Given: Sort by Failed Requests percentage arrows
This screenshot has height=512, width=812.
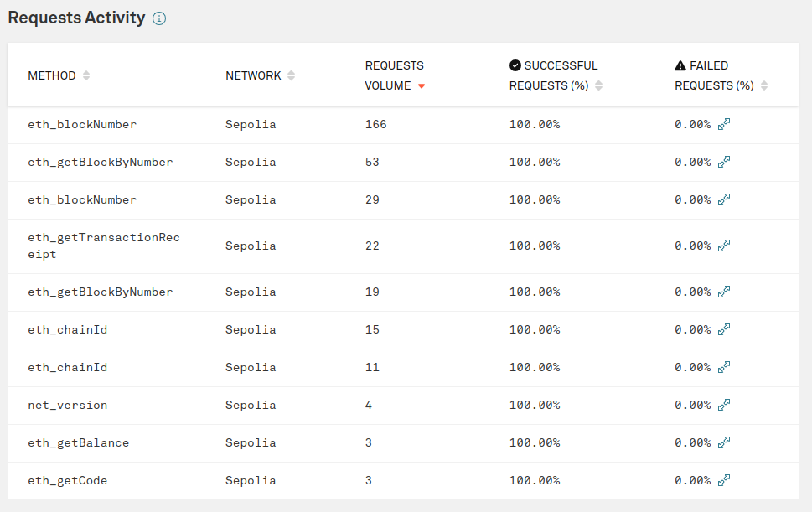Looking at the screenshot, I should pyautogui.click(x=764, y=86).
